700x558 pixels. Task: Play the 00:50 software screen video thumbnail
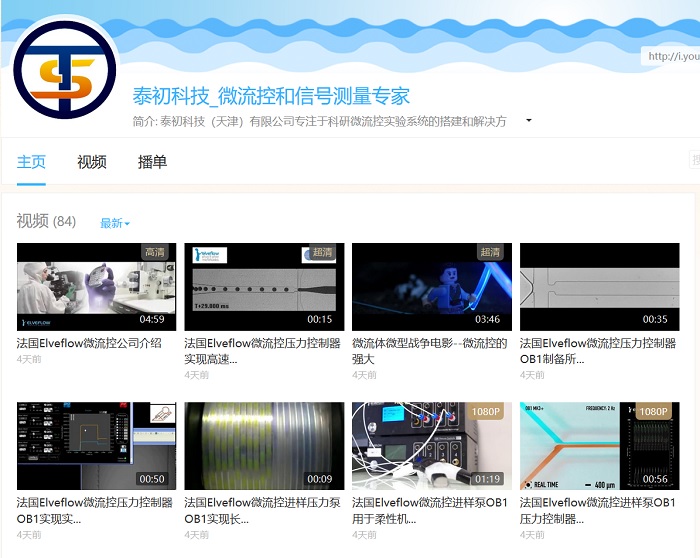pos(96,446)
